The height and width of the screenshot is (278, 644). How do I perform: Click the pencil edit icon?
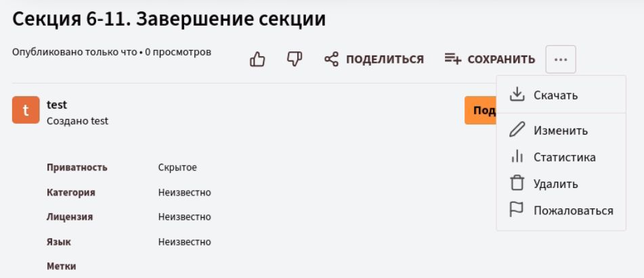517,130
